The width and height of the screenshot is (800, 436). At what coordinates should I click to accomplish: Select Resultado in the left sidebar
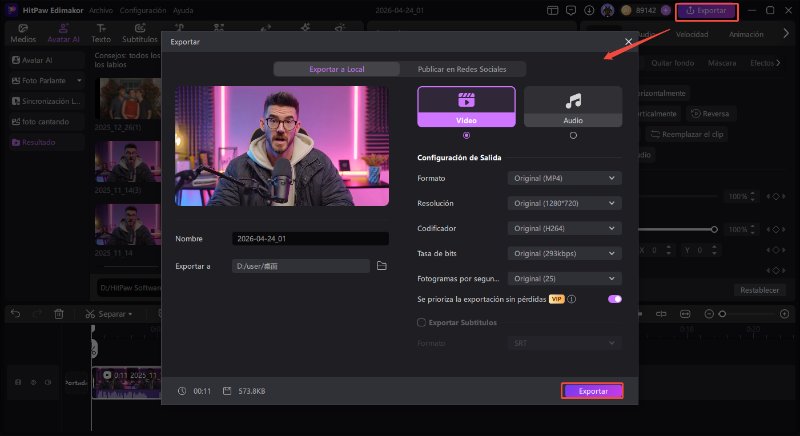(x=46, y=142)
